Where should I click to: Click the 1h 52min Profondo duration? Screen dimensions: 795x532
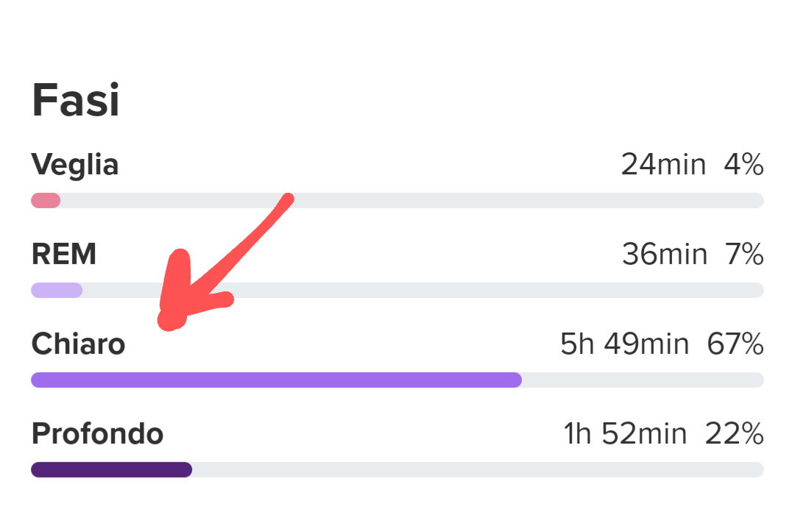[626, 433]
